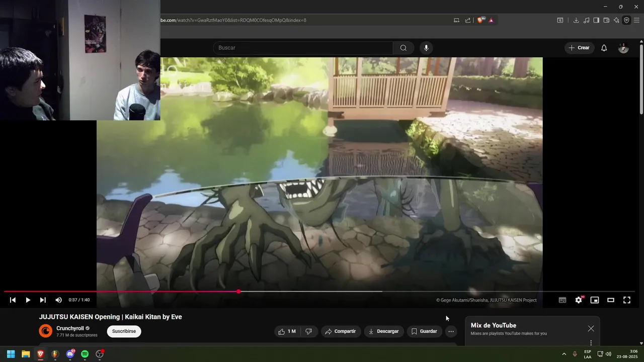Screen dimensions: 644x362
Task: Skip to the next video in playlist
Action: pyautogui.click(x=43, y=300)
